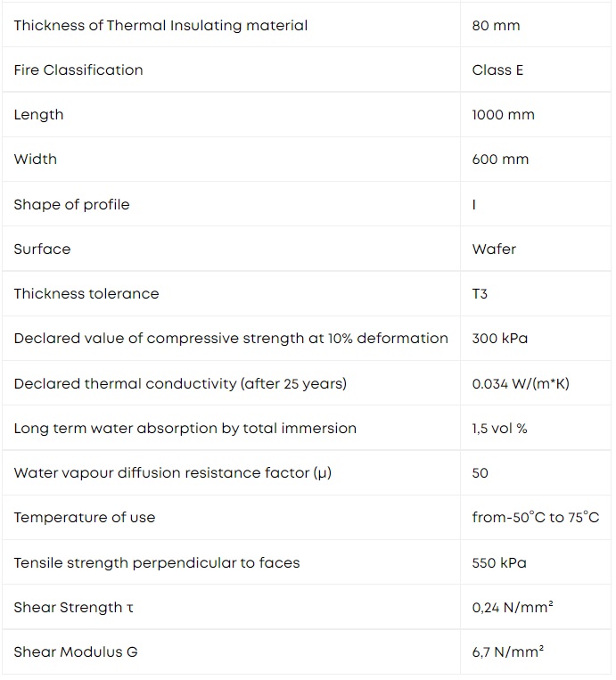The image size is (616, 680).
Task: Select the 550 kPa tensile strength value
Action: pos(499,563)
